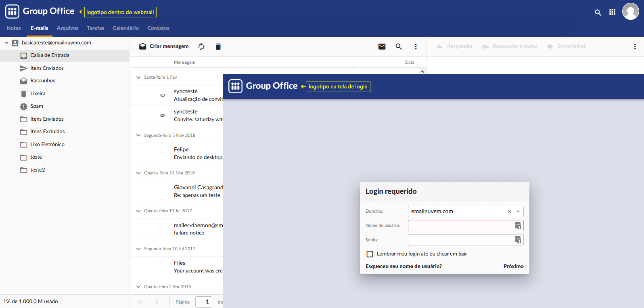Open the three-dot menu above message list
The width and height of the screenshot is (644, 308).
point(416,47)
